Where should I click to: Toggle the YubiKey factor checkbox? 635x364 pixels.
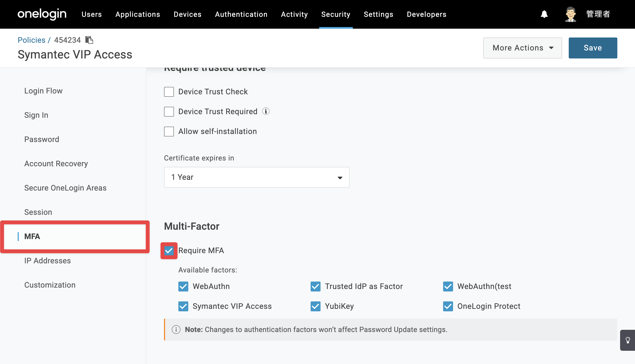coord(316,306)
